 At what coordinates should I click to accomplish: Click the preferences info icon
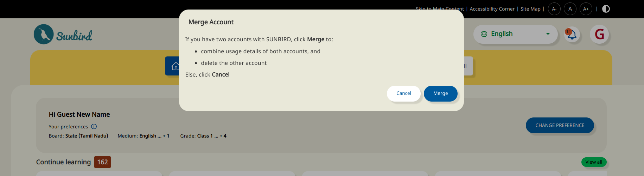94,127
